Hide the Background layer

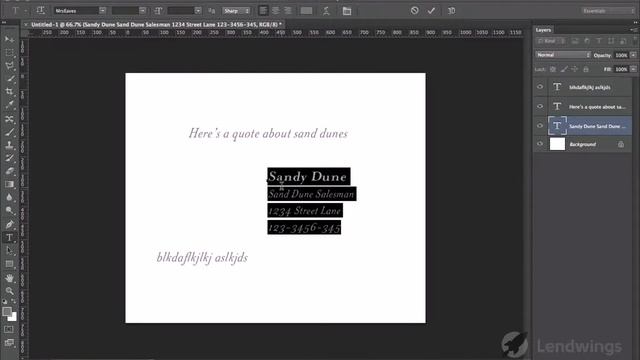click(x=540, y=144)
